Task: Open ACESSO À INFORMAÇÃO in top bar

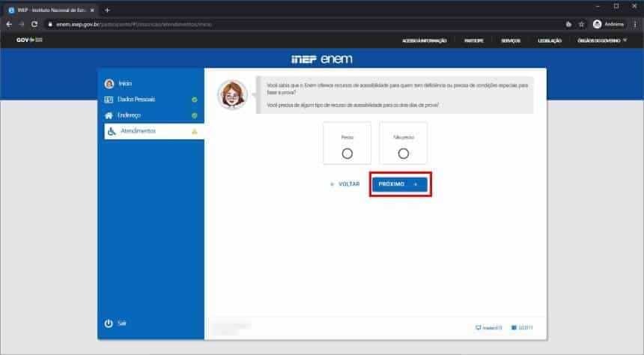Action: point(425,40)
